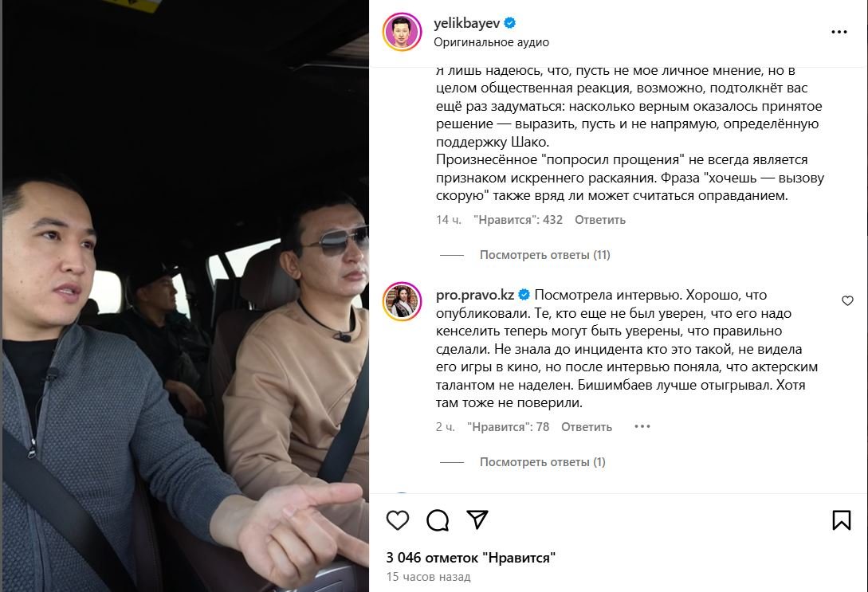Image resolution: width=868 pixels, height=592 pixels.
Task: Like the post with heart icon
Action: click(x=398, y=520)
